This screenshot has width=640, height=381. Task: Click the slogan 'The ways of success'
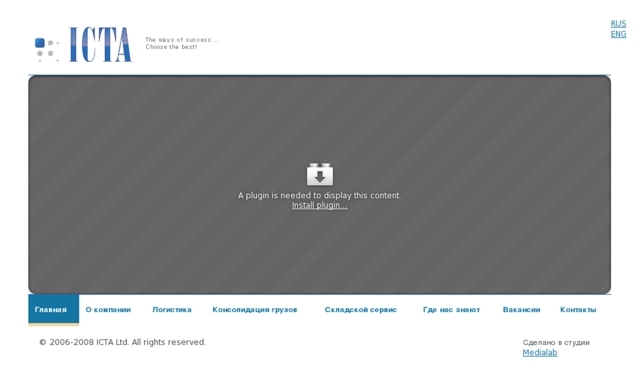182,40
